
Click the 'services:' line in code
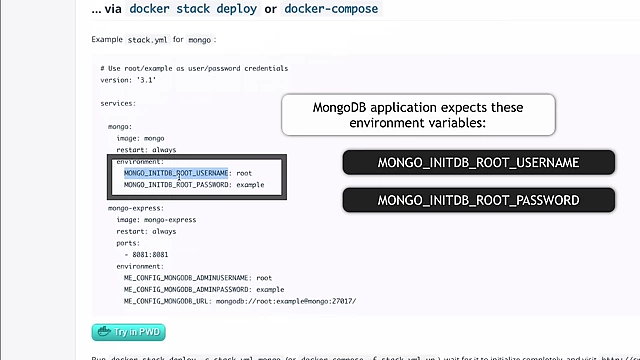pyautogui.click(x=118, y=103)
